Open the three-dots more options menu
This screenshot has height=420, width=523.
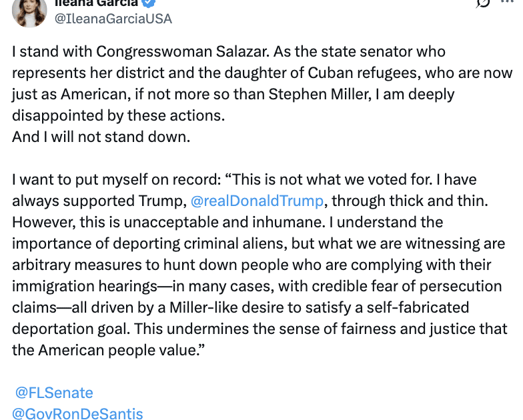pyautogui.click(x=510, y=3)
